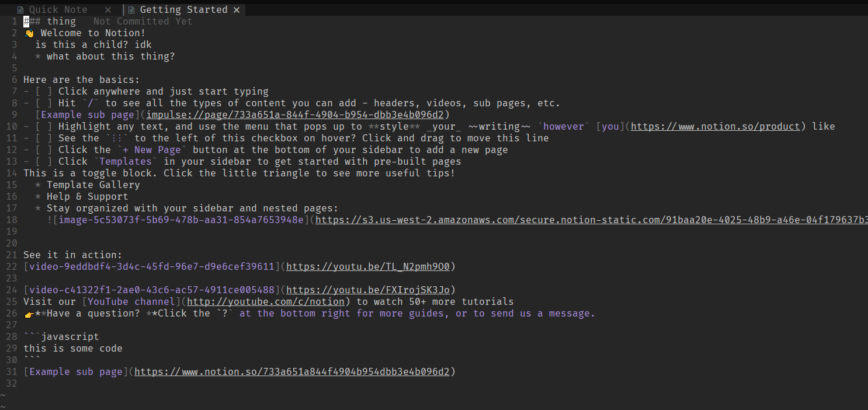Click the '```javascript' code fence line
The height and width of the screenshot is (410, 868).
pyautogui.click(x=61, y=337)
